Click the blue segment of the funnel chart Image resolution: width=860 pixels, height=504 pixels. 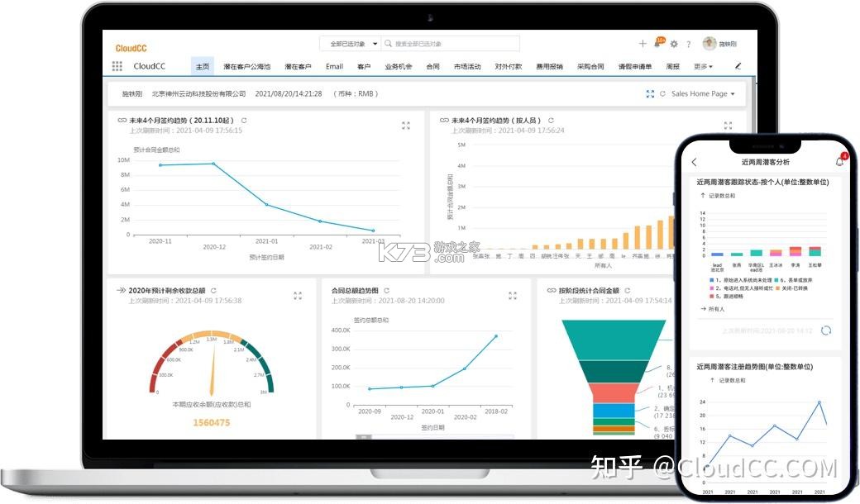tap(614, 411)
